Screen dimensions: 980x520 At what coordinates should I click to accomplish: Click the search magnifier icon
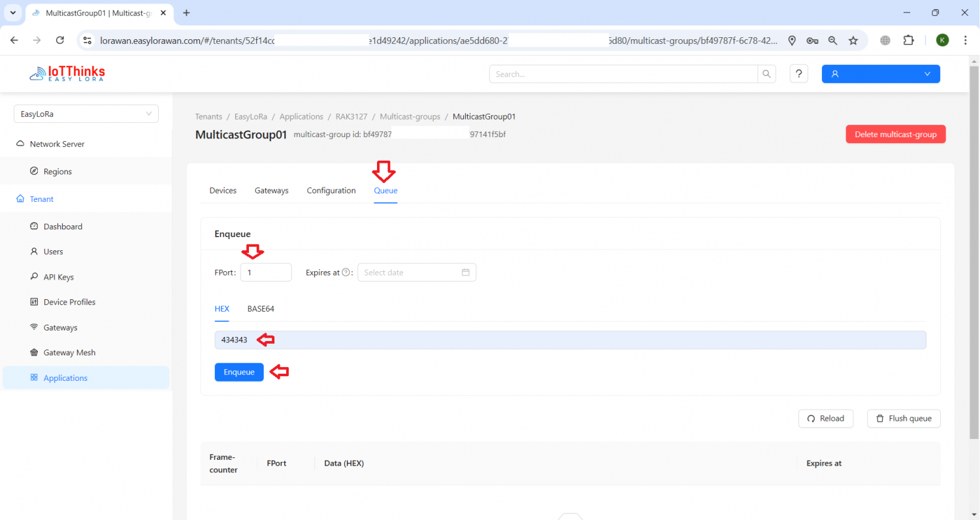[x=766, y=74]
